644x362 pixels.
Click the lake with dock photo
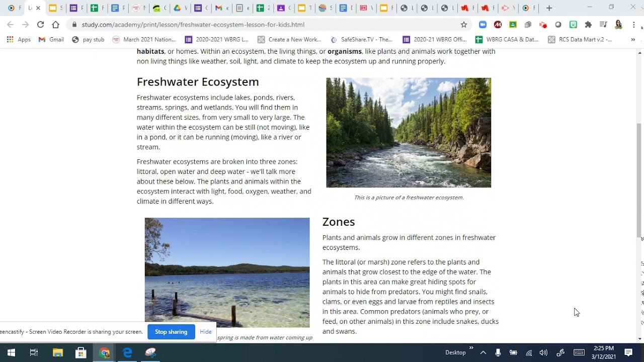[227, 273]
